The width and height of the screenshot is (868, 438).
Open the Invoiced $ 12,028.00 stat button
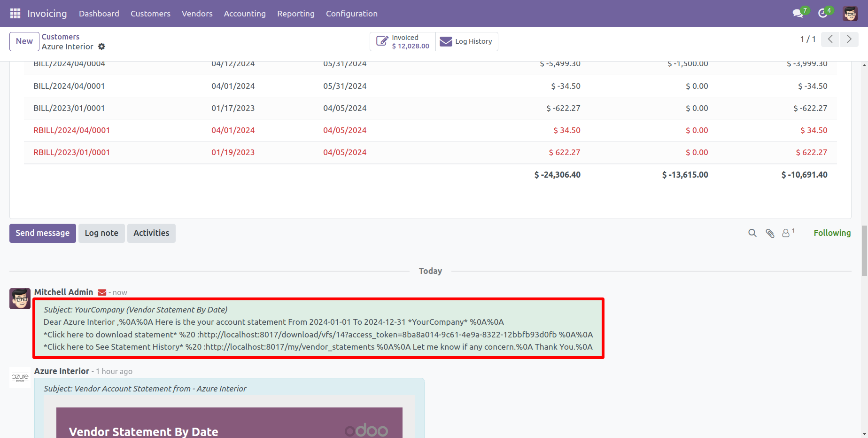403,41
